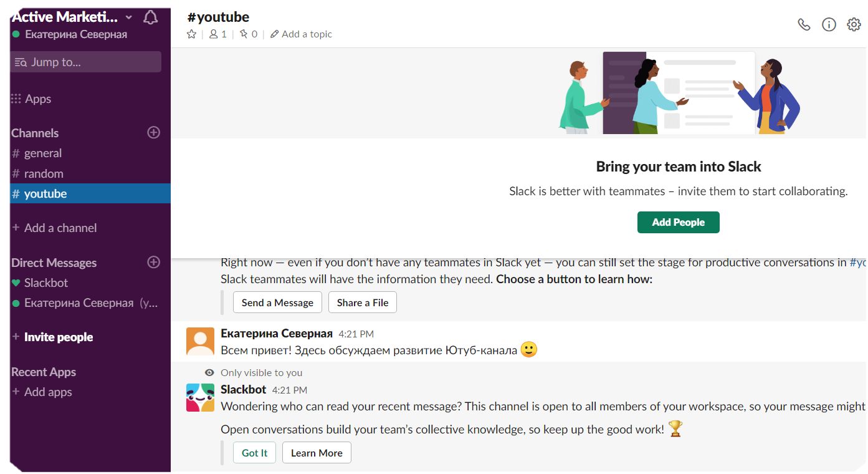Click the Add People button
868x474 pixels.
tap(679, 222)
